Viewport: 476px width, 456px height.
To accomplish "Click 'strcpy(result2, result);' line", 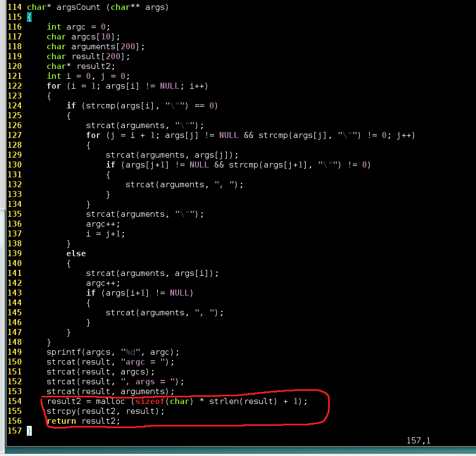I will (105, 411).
